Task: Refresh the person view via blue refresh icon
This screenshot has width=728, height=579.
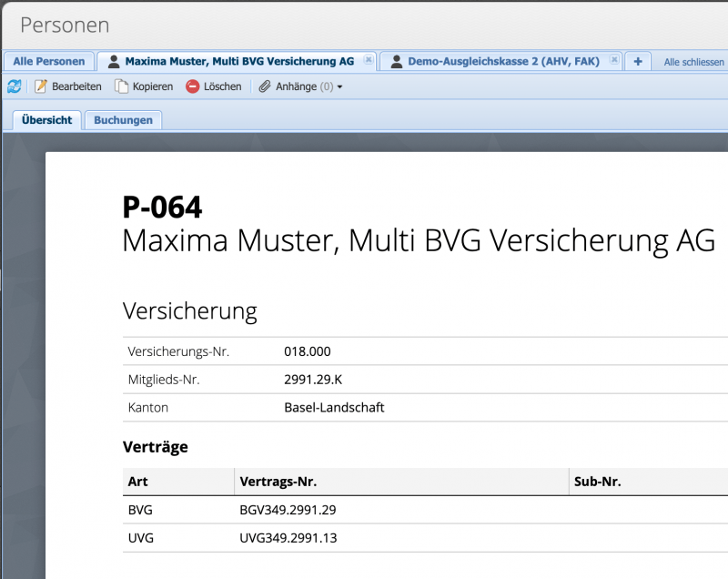Action: click(15, 86)
